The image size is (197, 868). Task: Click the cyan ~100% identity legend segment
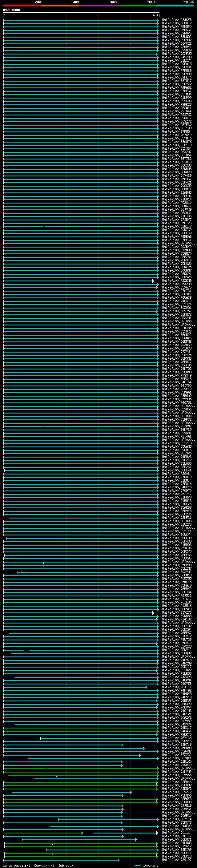point(175,6)
